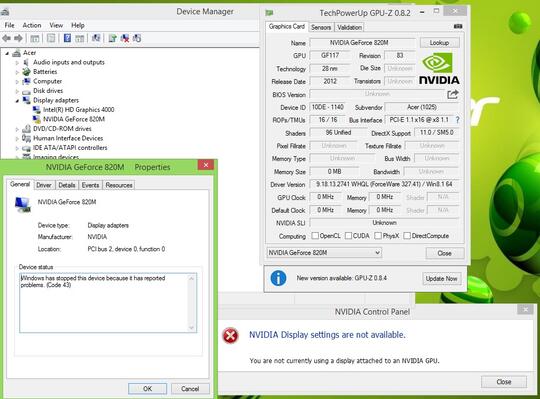Click the toolbar icon right of Help
The width and height of the screenshot is (540, 399).
(80, 38)
